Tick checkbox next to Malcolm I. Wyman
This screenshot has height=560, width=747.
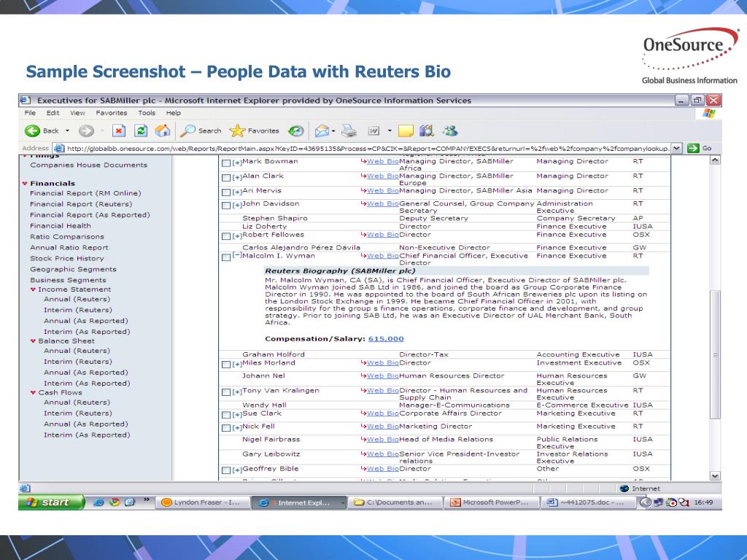(x=226, y=257)
